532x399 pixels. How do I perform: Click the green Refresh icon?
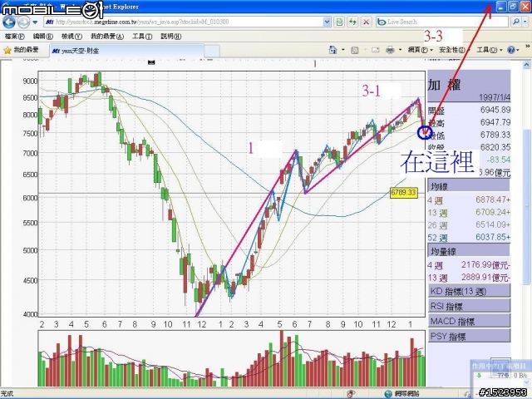coord(352,22)
